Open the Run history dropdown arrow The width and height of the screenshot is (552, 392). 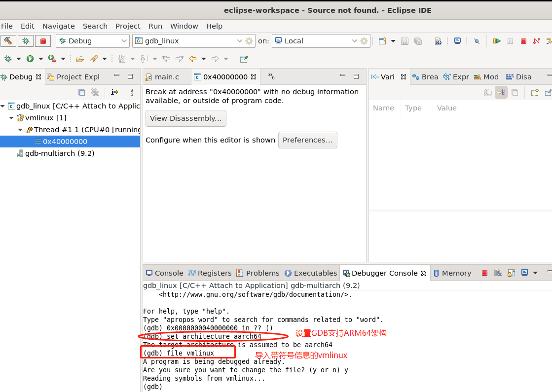pos(41,59)
